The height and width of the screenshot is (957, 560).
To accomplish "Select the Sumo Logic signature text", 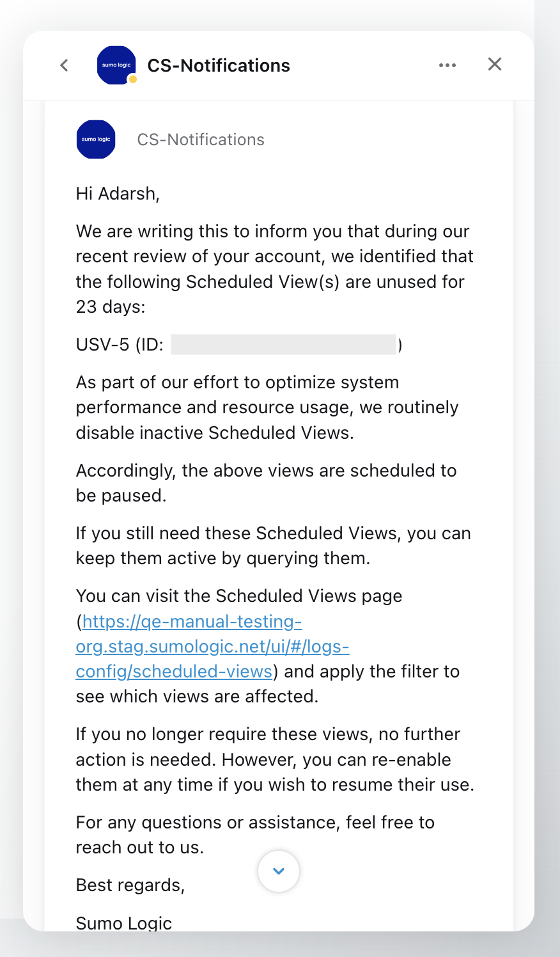I will [123, 922].
